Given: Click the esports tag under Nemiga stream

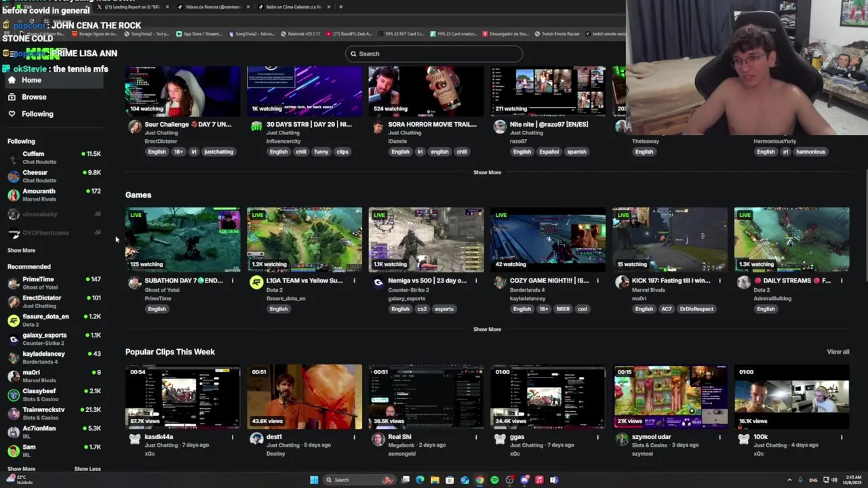Looking at the screenshot, I should pos(444,309).
